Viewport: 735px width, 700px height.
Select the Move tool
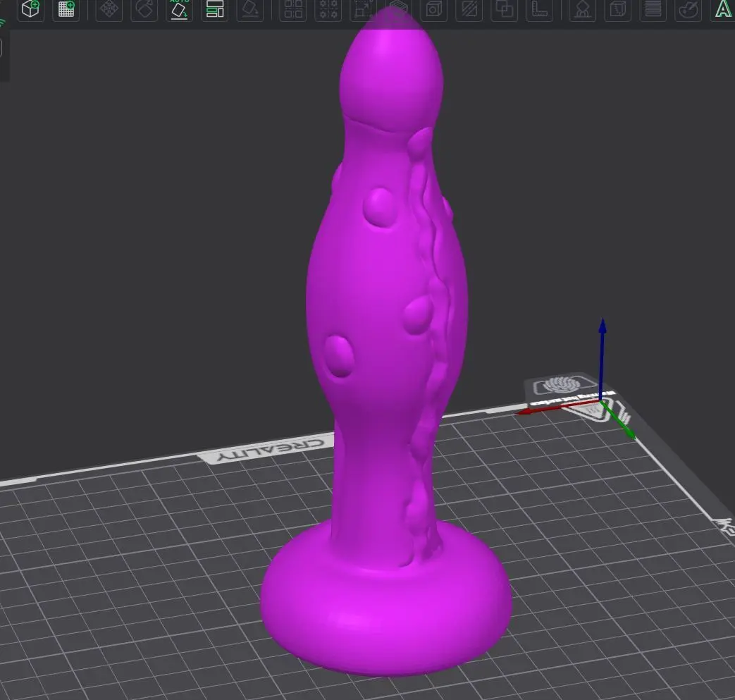pos(109,9)
